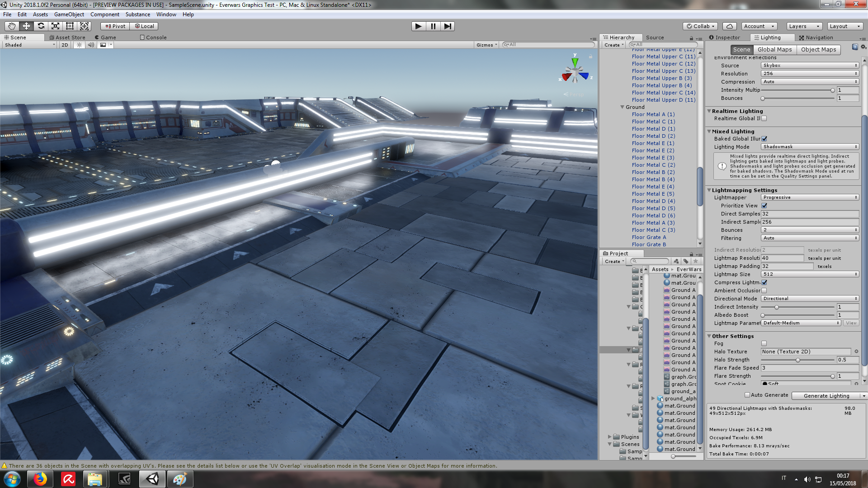Click the Generate Lighting button
The image size is (868, 488).
[826, 396]
